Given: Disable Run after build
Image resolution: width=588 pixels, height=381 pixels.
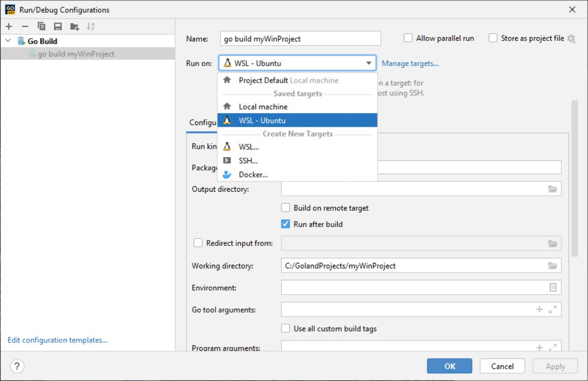Looking at the screenshot, I should [x=285, y=224].
